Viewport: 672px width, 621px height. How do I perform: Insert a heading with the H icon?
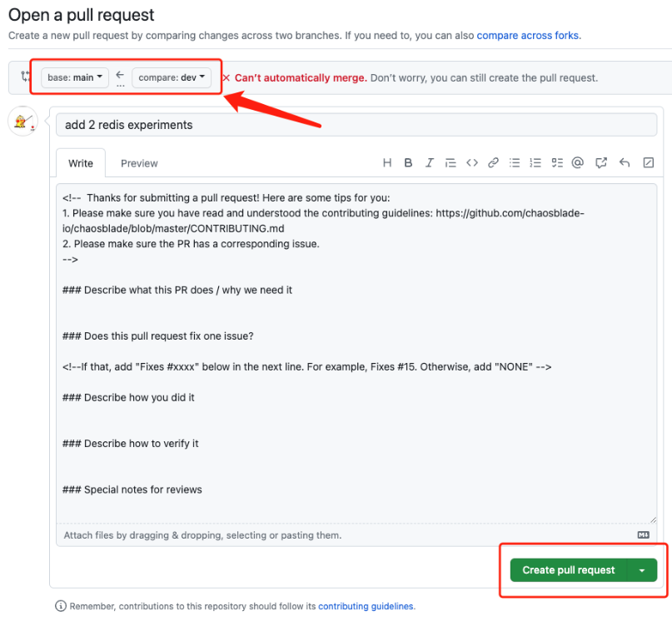tap(387, 163)
